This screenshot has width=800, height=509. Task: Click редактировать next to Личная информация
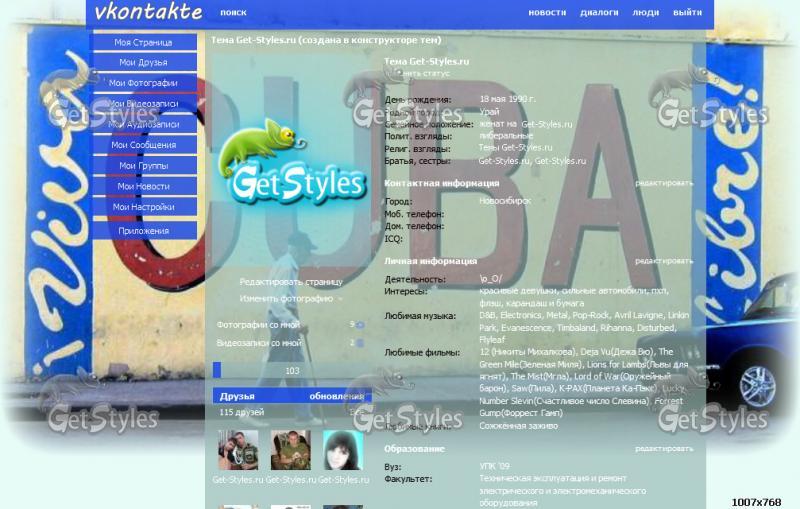664,261
